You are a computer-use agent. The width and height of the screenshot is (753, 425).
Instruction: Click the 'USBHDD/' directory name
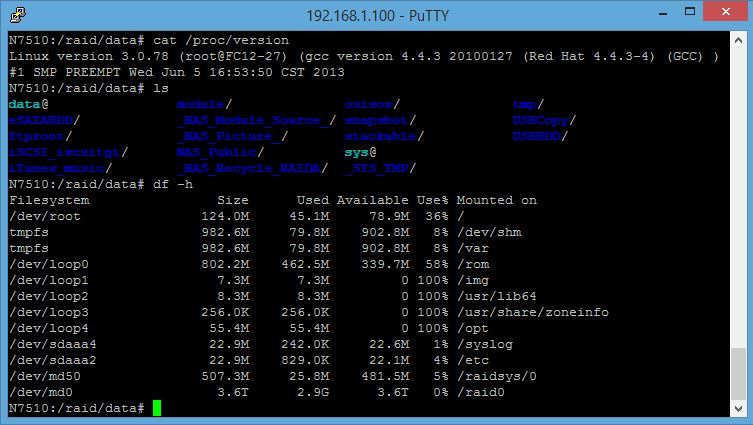(540, 136)
